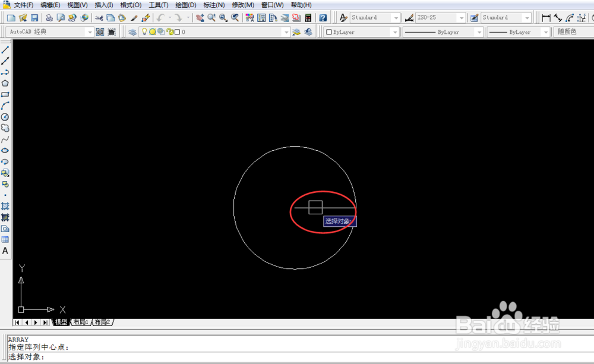Select the Arc tool
594x364 pixels.
point(5,106)
